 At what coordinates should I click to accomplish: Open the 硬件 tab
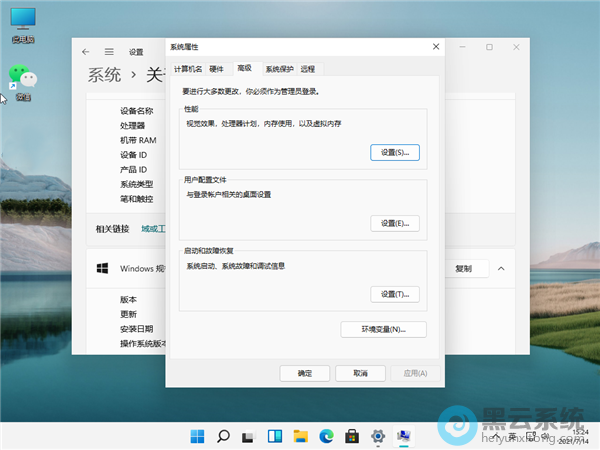pos(216,69)
